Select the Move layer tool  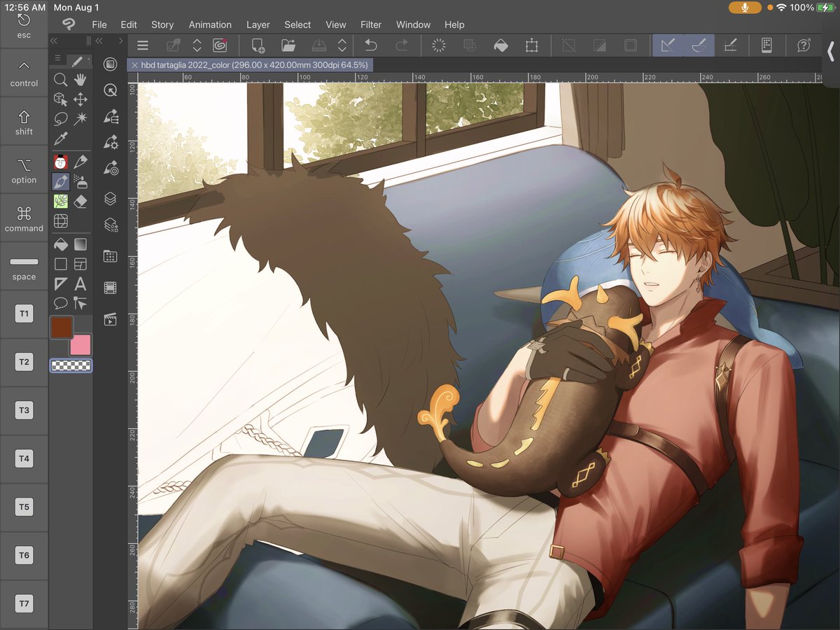tap(80, 99)
